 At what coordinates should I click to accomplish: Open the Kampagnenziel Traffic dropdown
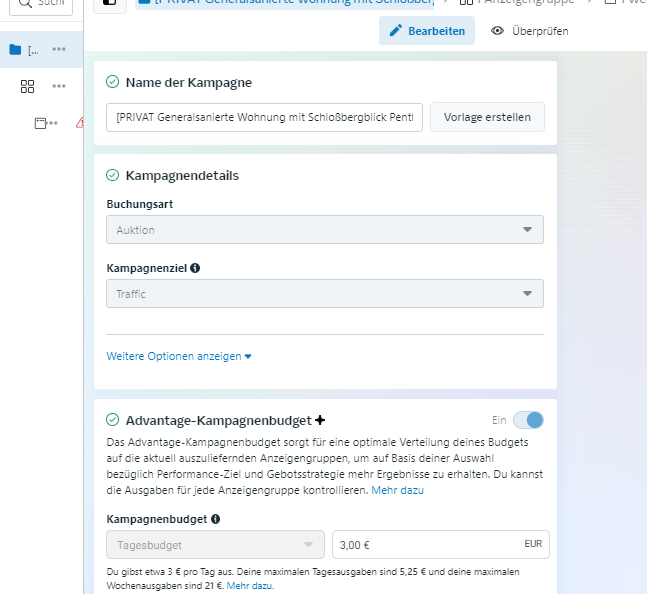point(325,294)
